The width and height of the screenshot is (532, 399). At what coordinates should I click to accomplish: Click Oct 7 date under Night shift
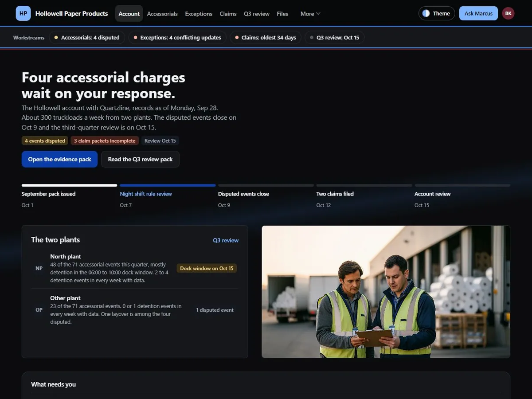126,205
